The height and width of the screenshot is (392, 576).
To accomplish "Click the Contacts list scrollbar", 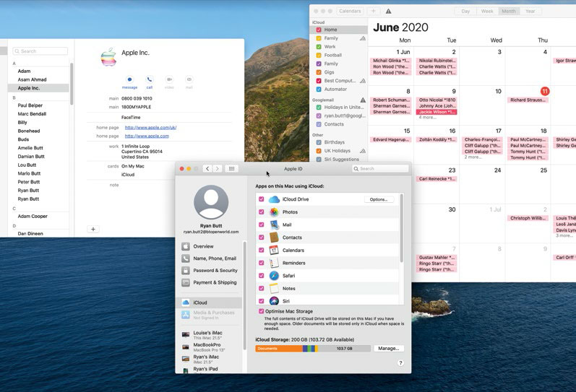I will [72, 84].
